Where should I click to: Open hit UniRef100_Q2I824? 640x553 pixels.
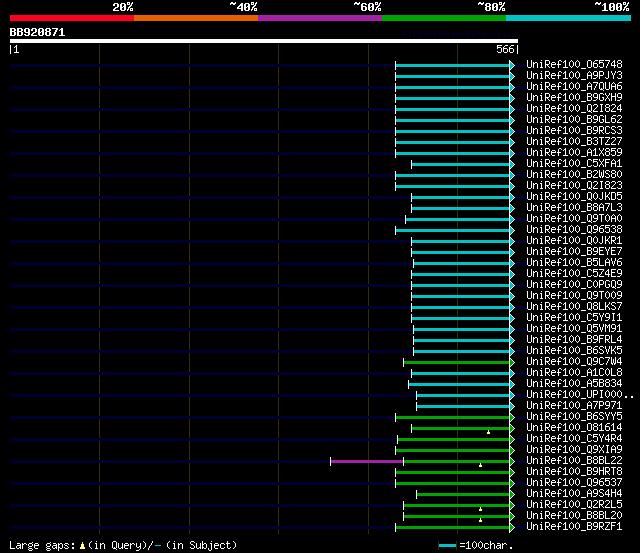(x=574, y=109)
